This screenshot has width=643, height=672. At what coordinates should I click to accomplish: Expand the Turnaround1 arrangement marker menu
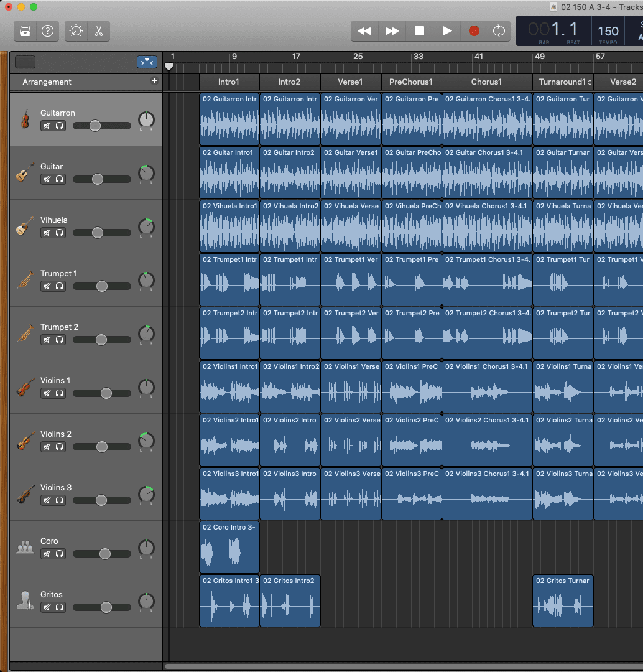coord(589,82)
